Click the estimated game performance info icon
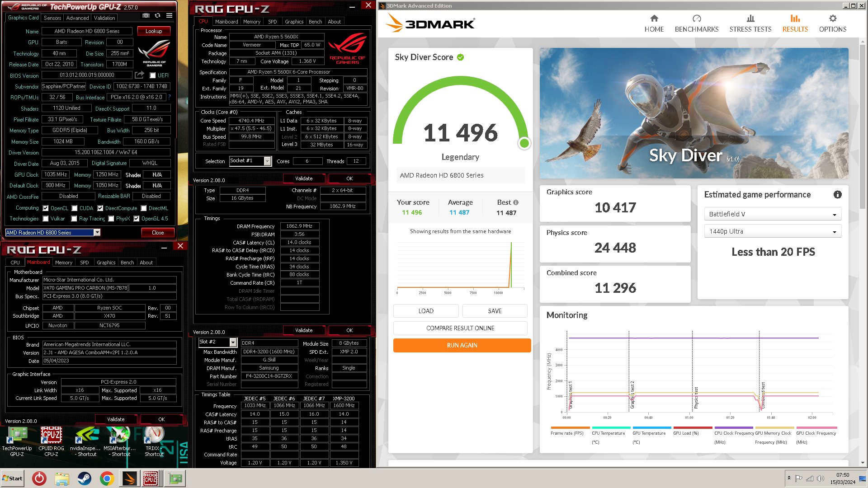This screenshot has width=868, height=488. 837,194
